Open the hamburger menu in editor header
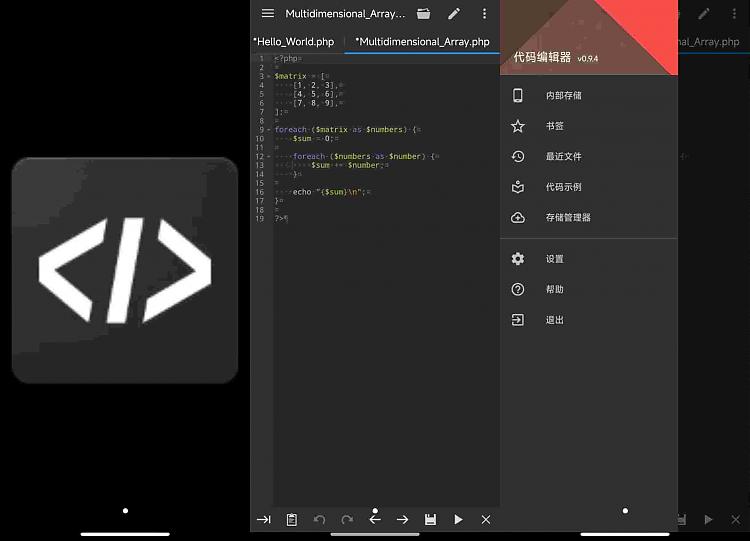Image resolution: width=750 pixels, height=541 pixels. [x=268, y=13]
